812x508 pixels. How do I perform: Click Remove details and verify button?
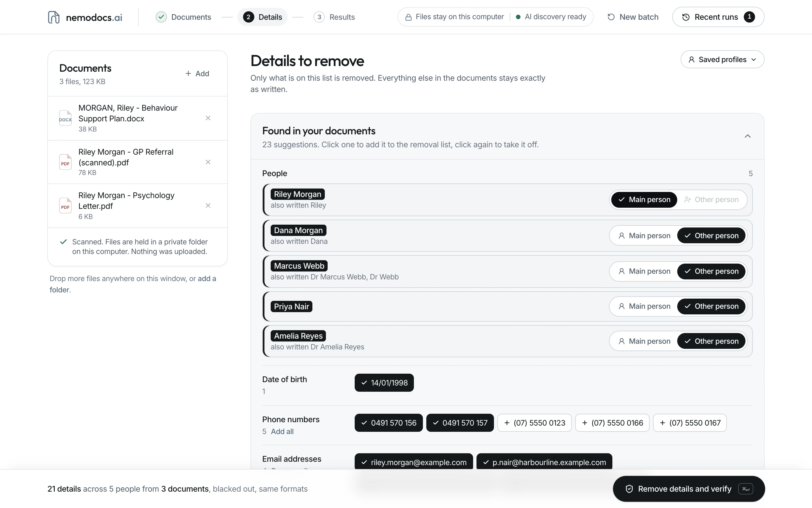(x=689, y=489)
